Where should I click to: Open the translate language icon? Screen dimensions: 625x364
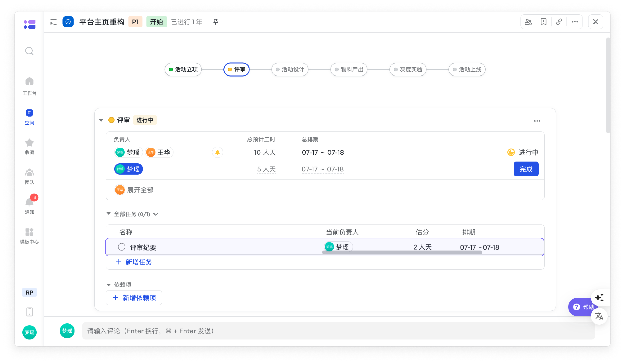[x=599, y=316]
